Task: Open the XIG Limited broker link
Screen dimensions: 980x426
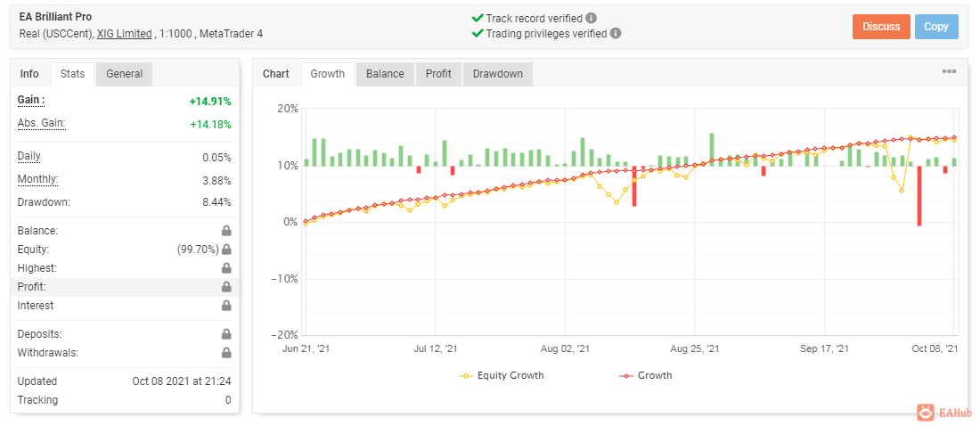Action: [x=125, y=34]
